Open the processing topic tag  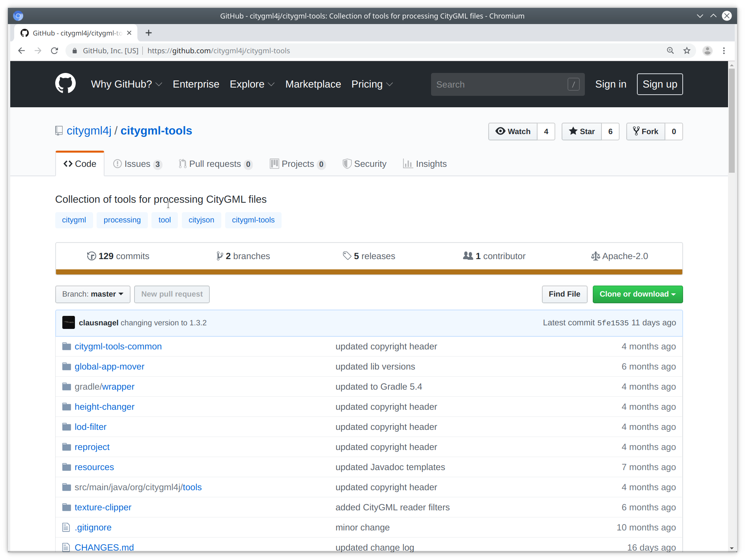pos(122,220)
